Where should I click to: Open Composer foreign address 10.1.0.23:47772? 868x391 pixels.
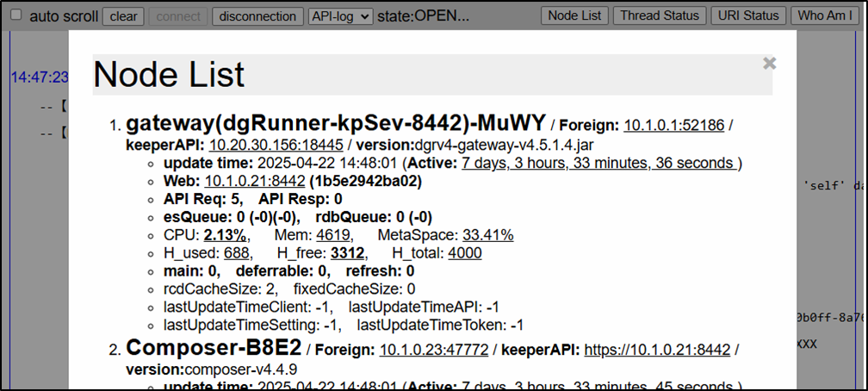(x=434, y=350)
